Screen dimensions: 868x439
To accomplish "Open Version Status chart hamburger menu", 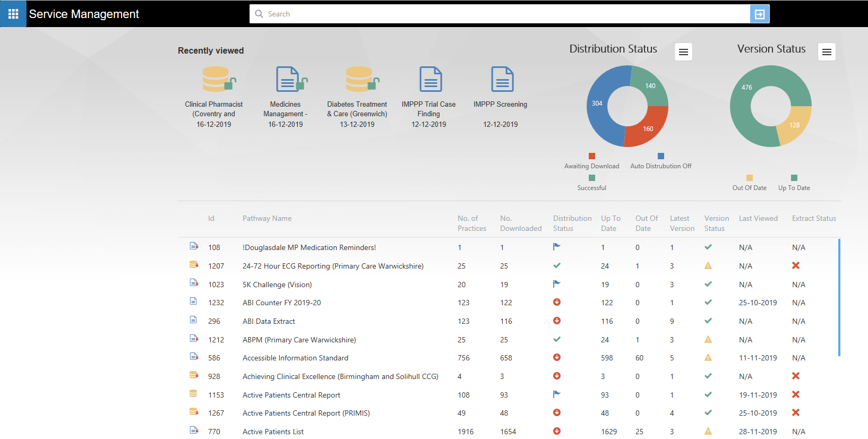I will coord(827,52).
